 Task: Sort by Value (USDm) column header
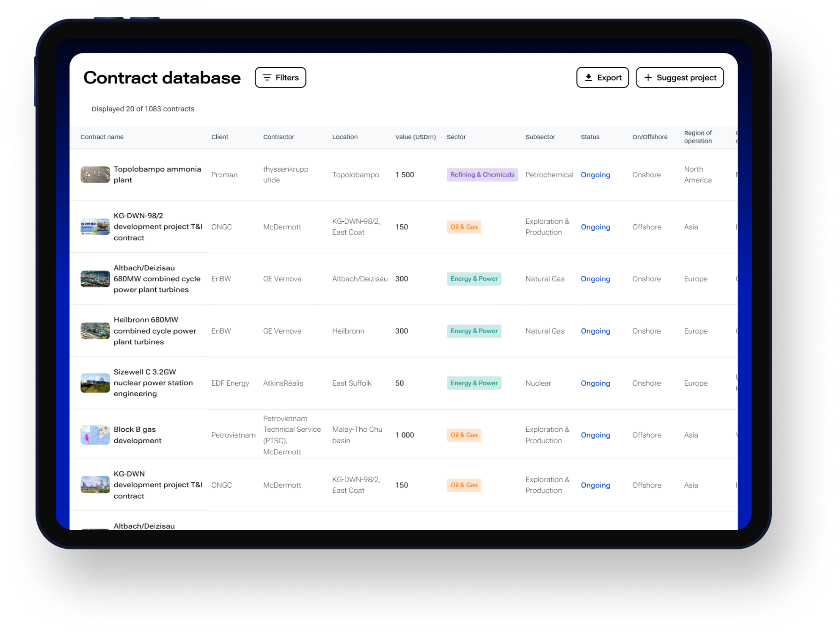(x=415, y=137)
